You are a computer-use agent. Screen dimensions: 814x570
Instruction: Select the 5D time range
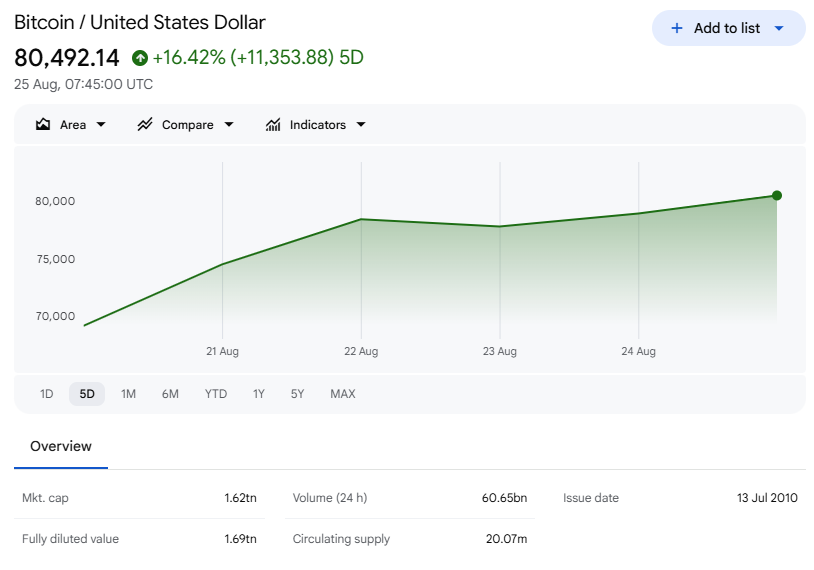[x=87, y=394]
